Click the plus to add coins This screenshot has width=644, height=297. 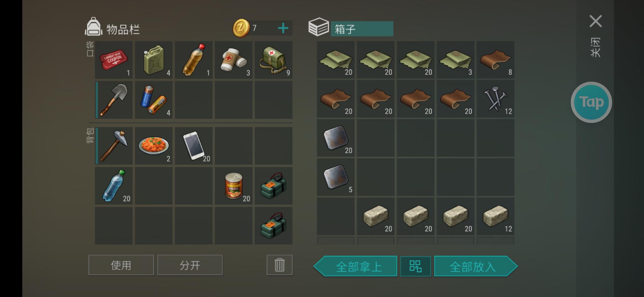click(283, 28)
